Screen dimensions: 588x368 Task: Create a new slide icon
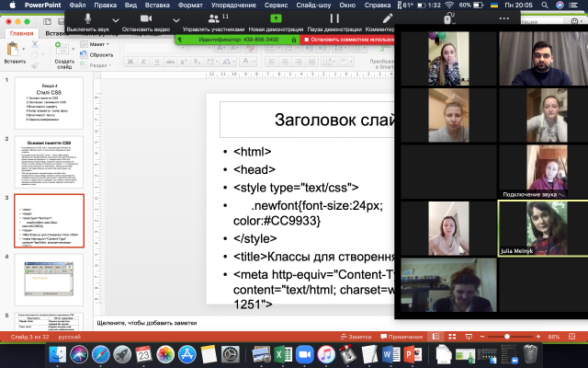(x=62, y=49)
